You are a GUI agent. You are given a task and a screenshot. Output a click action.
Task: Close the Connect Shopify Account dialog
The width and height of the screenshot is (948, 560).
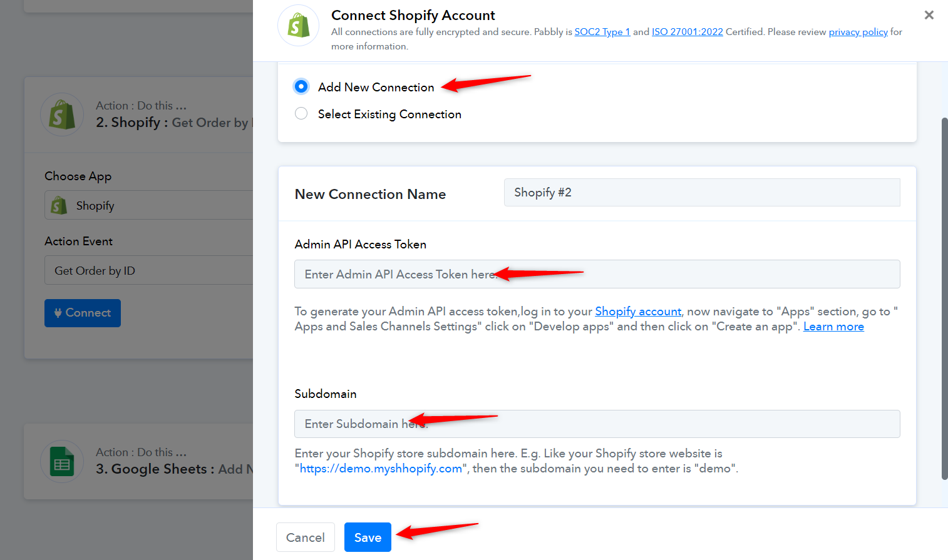pyautogui.click(x=929, y=15)
